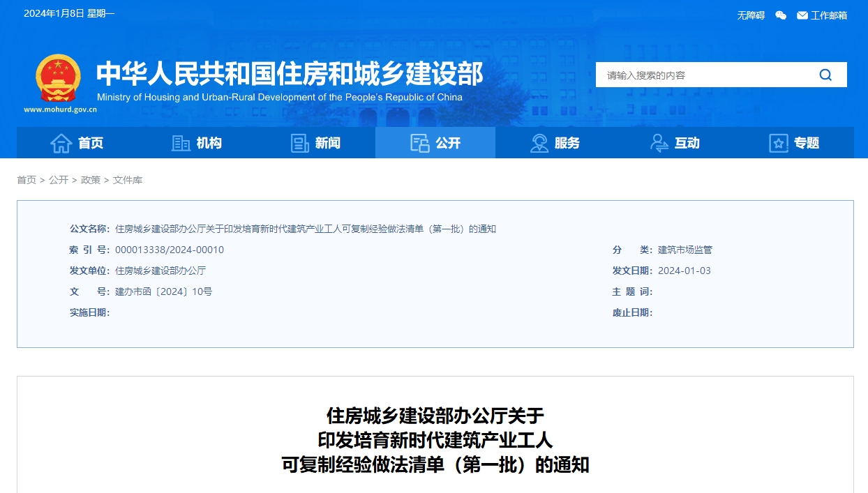Click inside the search input field

698,74
